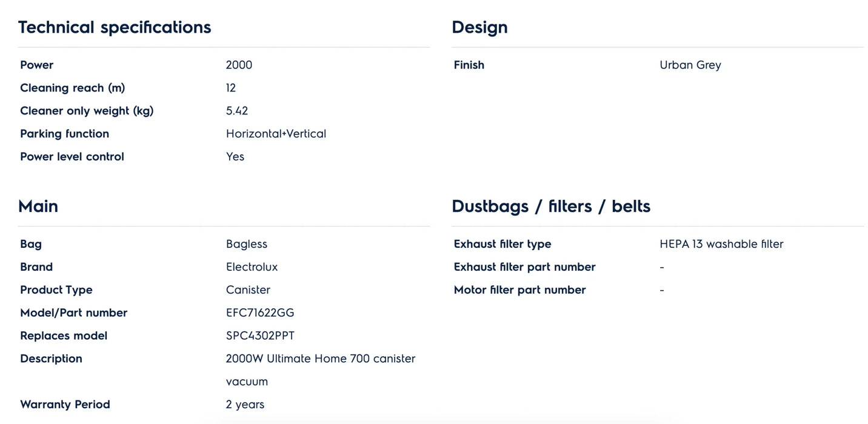Select the cleaner weight value 5.42
Screen dimensions: 868x424
[x=237, y=111]
